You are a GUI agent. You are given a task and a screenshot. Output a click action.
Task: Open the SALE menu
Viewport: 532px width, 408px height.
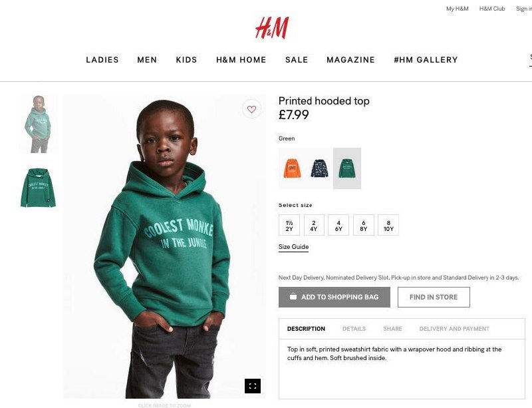[x=297, y=60]
